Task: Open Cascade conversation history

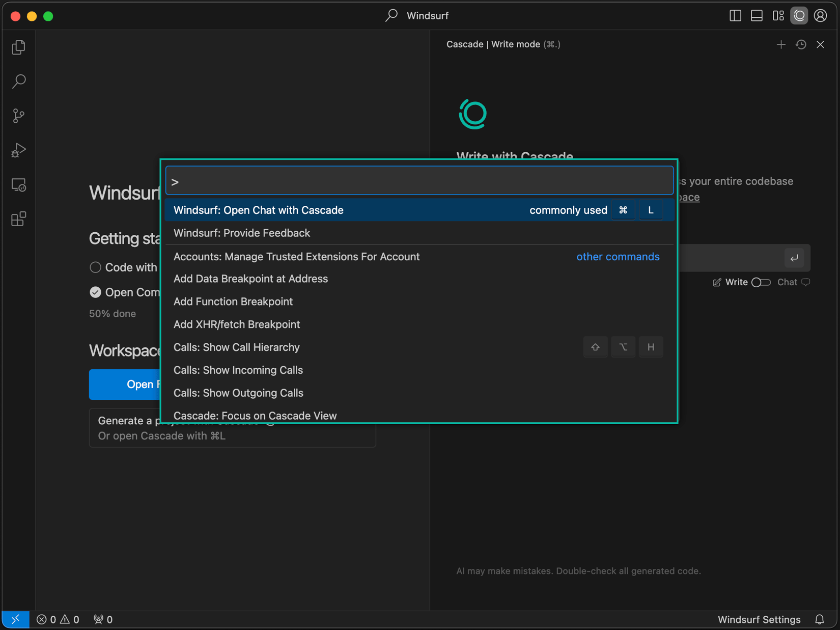Action: 801,45
